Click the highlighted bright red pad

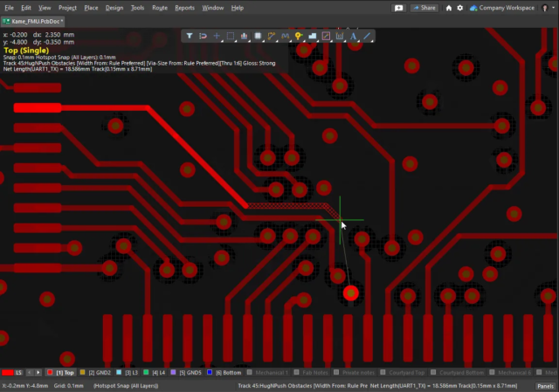click(38, 107)
